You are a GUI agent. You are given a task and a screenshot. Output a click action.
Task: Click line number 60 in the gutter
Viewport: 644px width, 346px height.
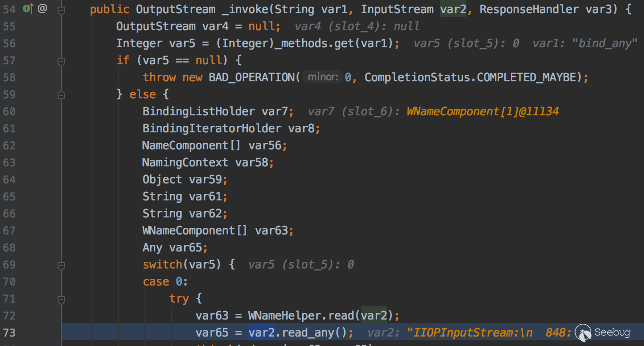[x=9, y=111]
